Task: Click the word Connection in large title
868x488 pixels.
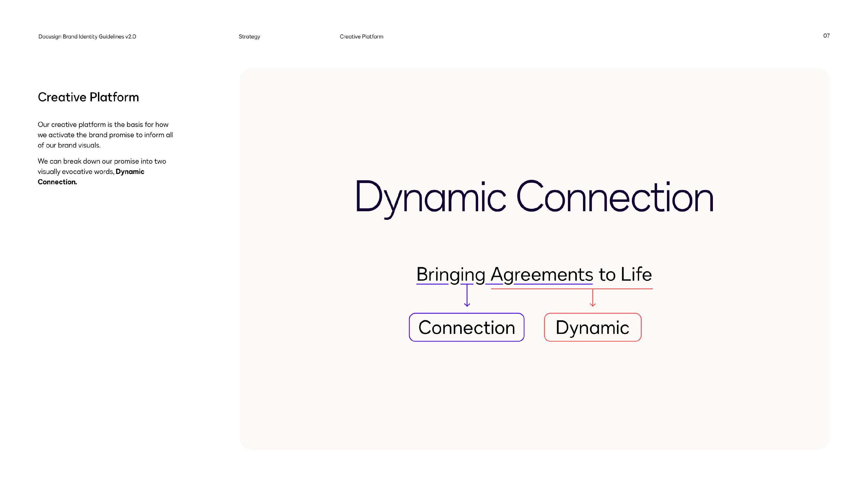Action: [615, 197]
